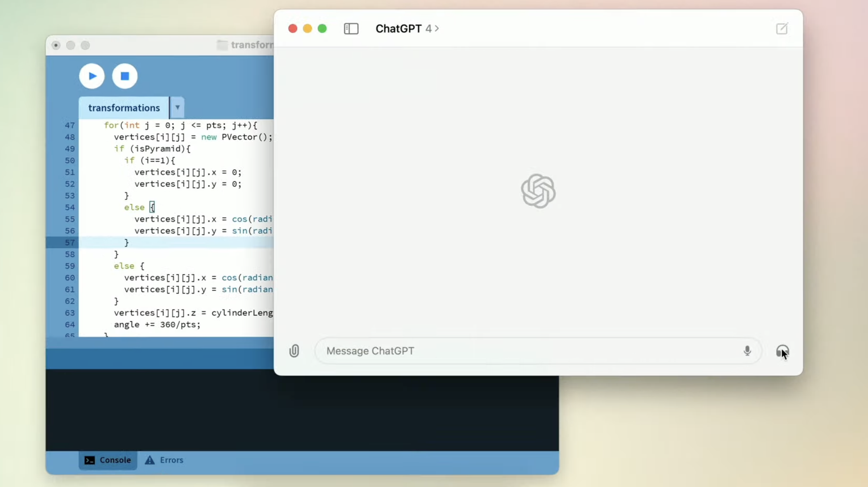This screenshot has width=868, height=487.
Task: Click the Errors tab at bottom
Action: coord(164,460)
